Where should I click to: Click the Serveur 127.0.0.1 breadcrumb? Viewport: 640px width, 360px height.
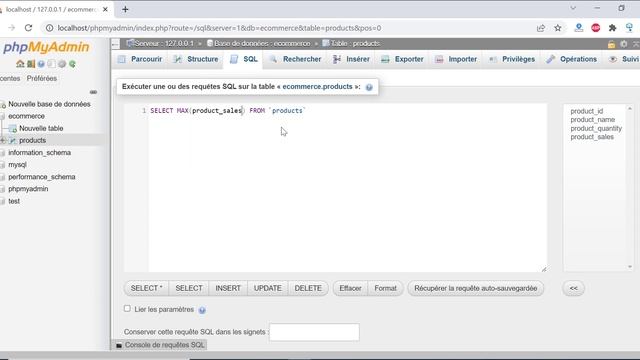pos(160,44)
